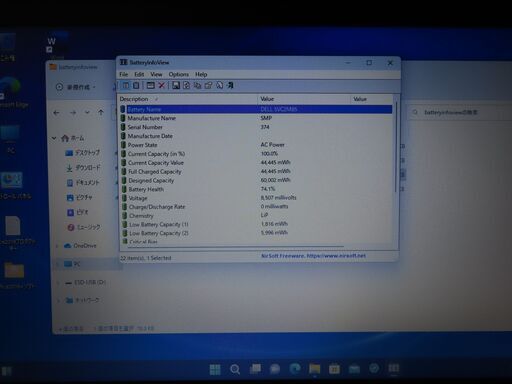
Task: Open taskbar Search magnifier icon
Action: coord(235,369)
